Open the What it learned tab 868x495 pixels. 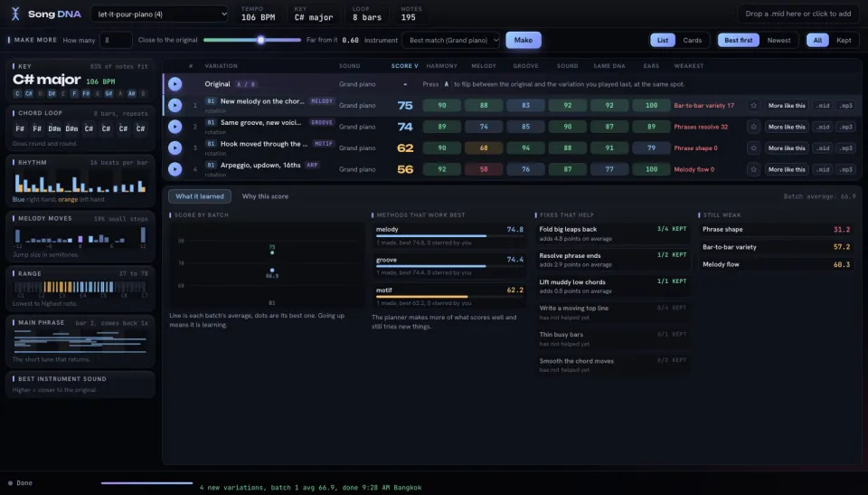[x=200, y=196]
